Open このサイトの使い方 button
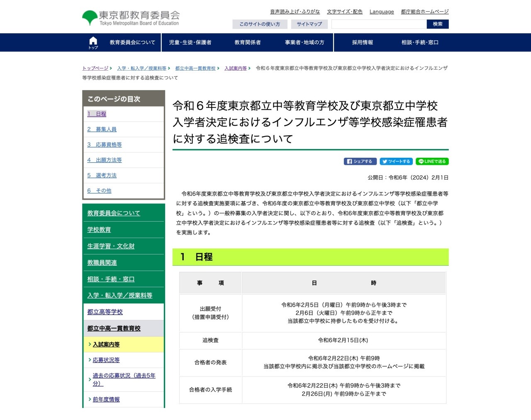 click(x=260, y=24)
